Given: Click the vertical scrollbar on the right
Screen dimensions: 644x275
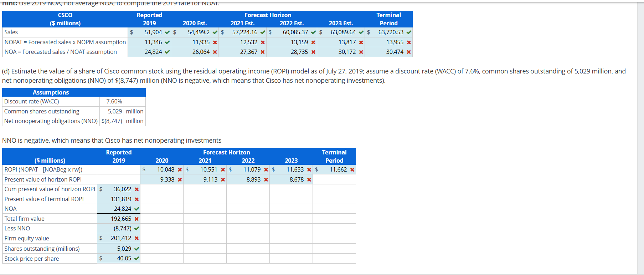Looking at the screenshot, I should pyautogui.click(x=640, y=137).
